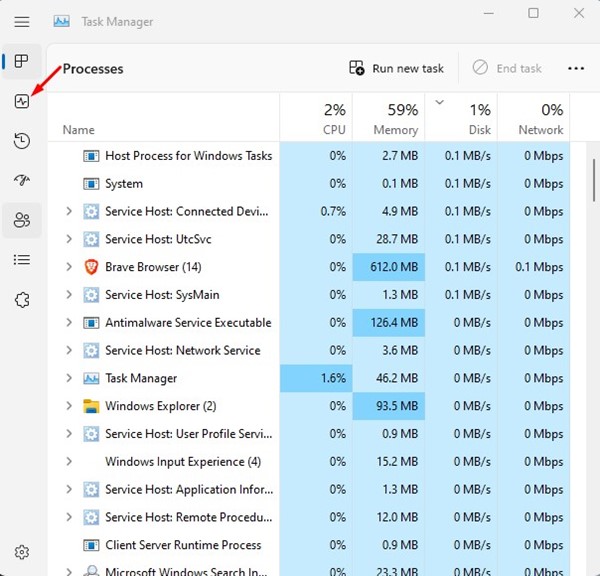Click the vertical scrollbar thumb
Screen dimensions: 600x576
[x=594, y=180]
